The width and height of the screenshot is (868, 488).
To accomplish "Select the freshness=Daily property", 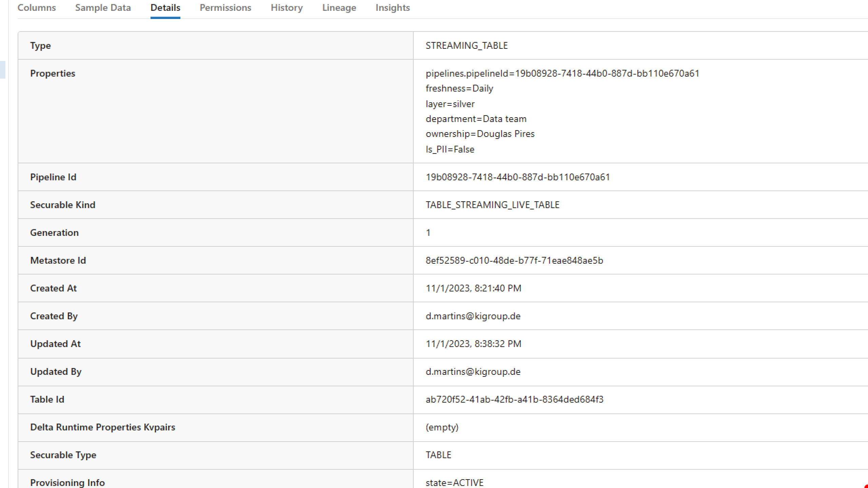I will (459, 88).
